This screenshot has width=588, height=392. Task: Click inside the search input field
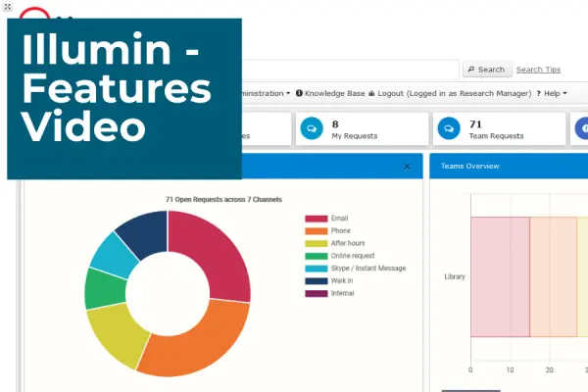tap(350, 70)
